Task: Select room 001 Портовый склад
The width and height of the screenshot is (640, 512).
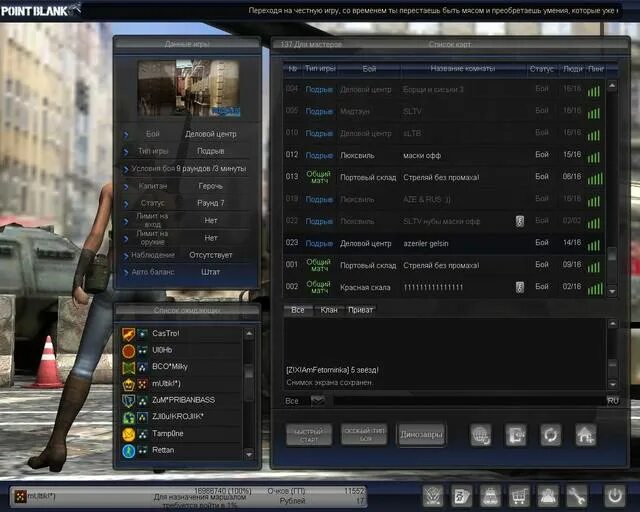Action: point(443,265)
